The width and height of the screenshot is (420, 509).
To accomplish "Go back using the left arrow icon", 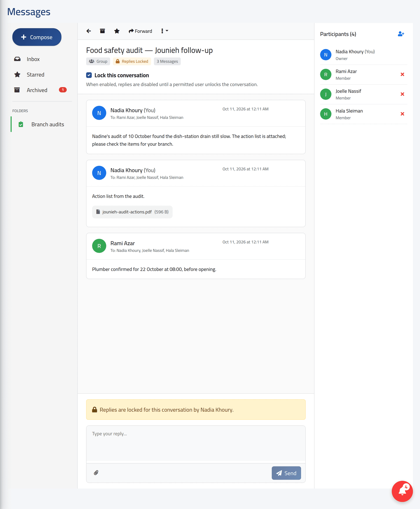I will pyautogui.click(x=89, y=31).
